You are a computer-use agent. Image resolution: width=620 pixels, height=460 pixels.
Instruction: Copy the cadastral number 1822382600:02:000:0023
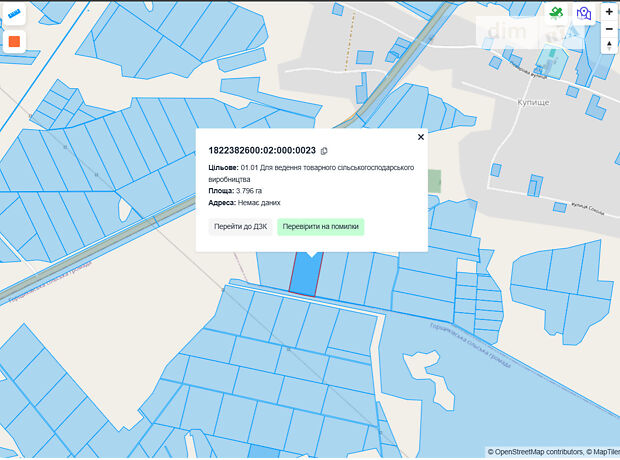tap(324, 151)
